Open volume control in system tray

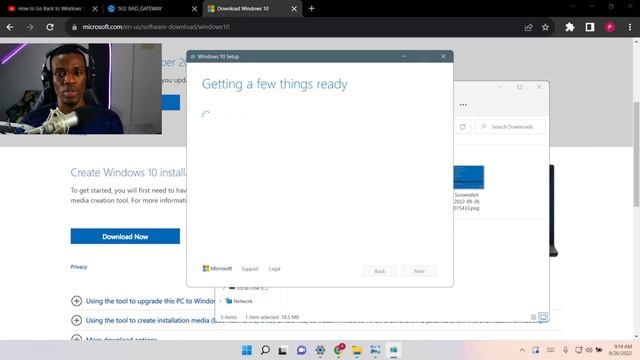pos(589,350)
